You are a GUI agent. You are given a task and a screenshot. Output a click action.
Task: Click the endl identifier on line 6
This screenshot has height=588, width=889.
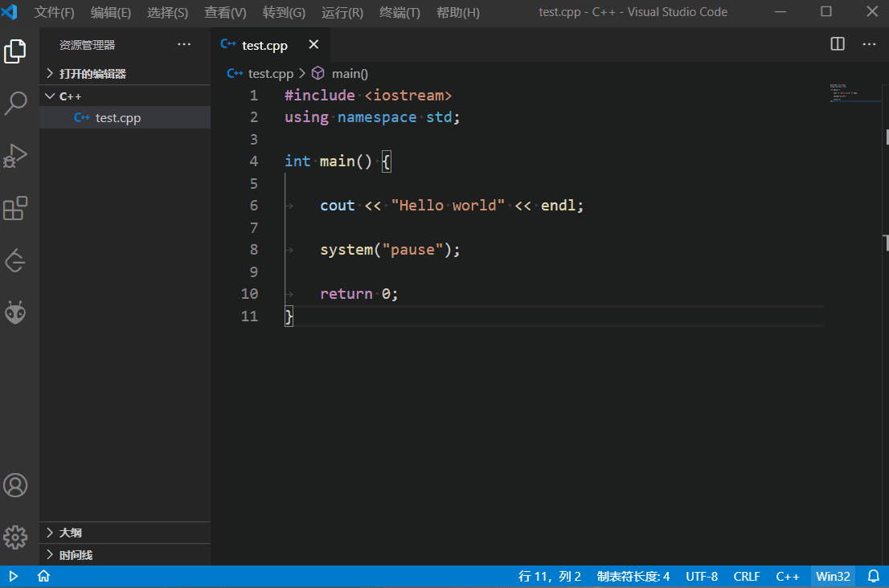coord(558,205)
